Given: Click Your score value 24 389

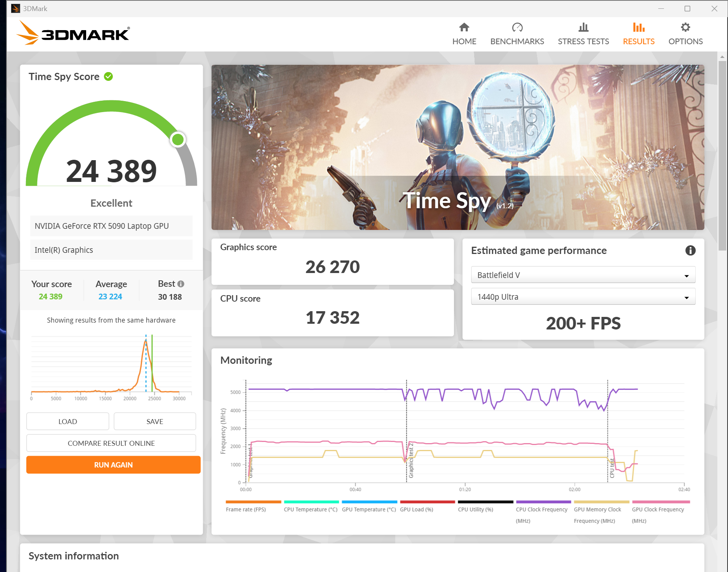Looking at the screenshot, I should point(50,297).
